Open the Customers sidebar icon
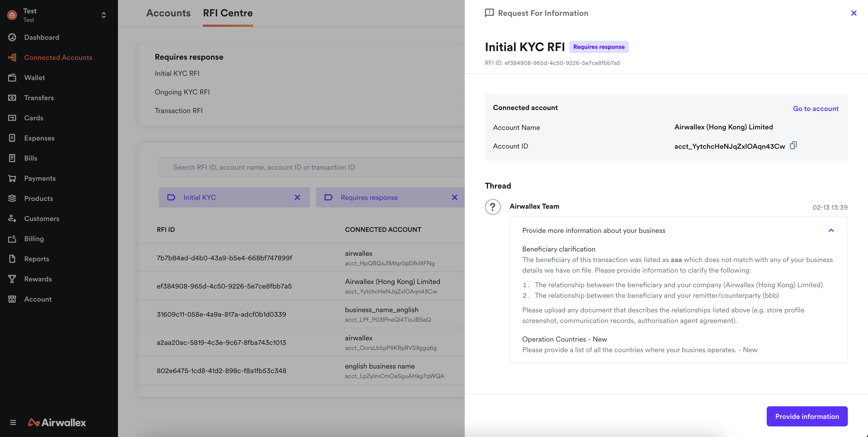868x437 pixels. point(12,218)
